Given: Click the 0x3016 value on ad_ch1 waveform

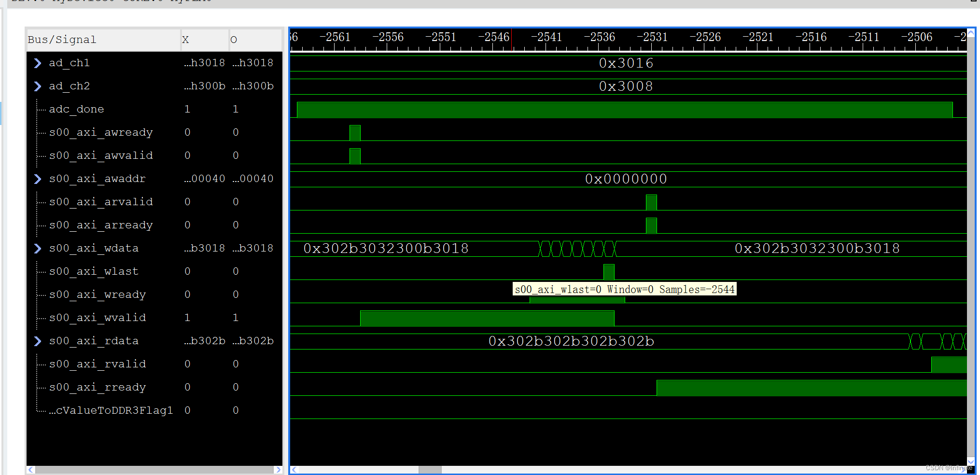Looking at the screenshot, I should point(626,63).
